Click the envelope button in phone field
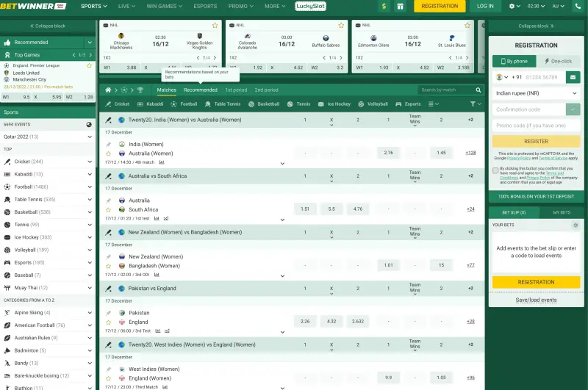 pyautogui.click(x=573, y=77)
